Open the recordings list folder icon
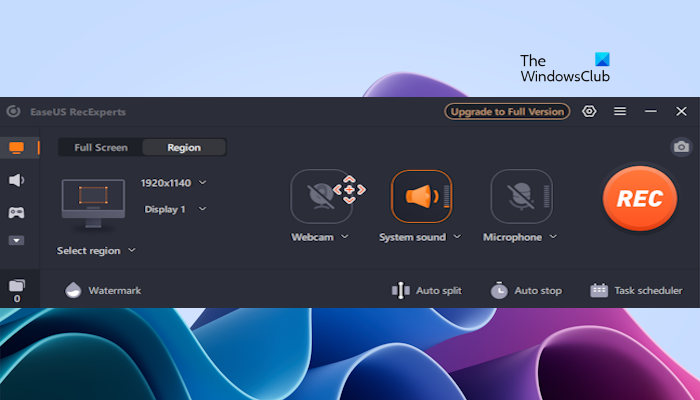 tap(17, 285)
